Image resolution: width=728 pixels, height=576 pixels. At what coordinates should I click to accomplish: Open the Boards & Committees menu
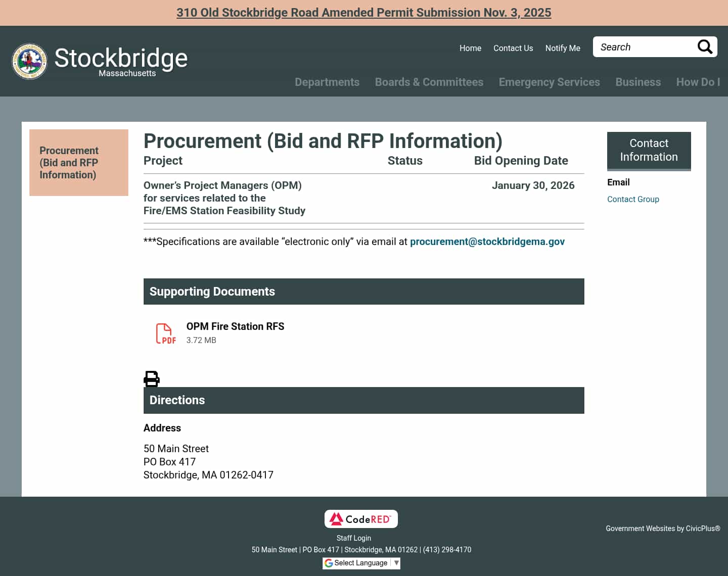pyautogui.click(x=429, y=82)
